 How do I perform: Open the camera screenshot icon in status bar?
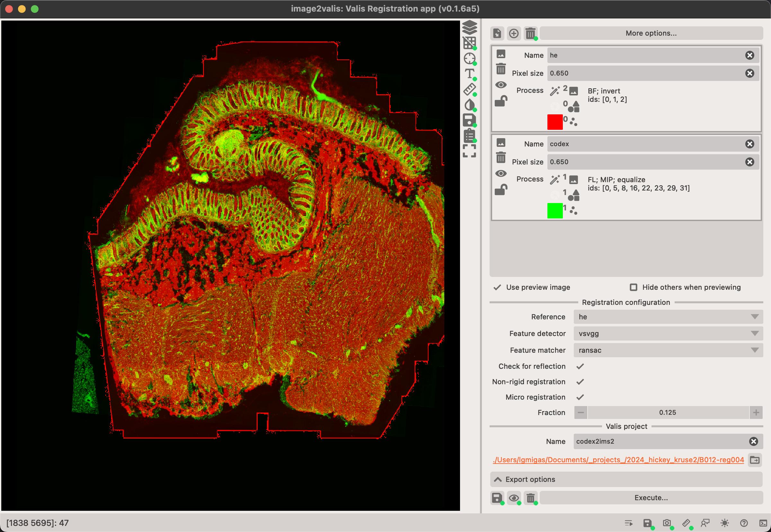[x=667, y=523]
